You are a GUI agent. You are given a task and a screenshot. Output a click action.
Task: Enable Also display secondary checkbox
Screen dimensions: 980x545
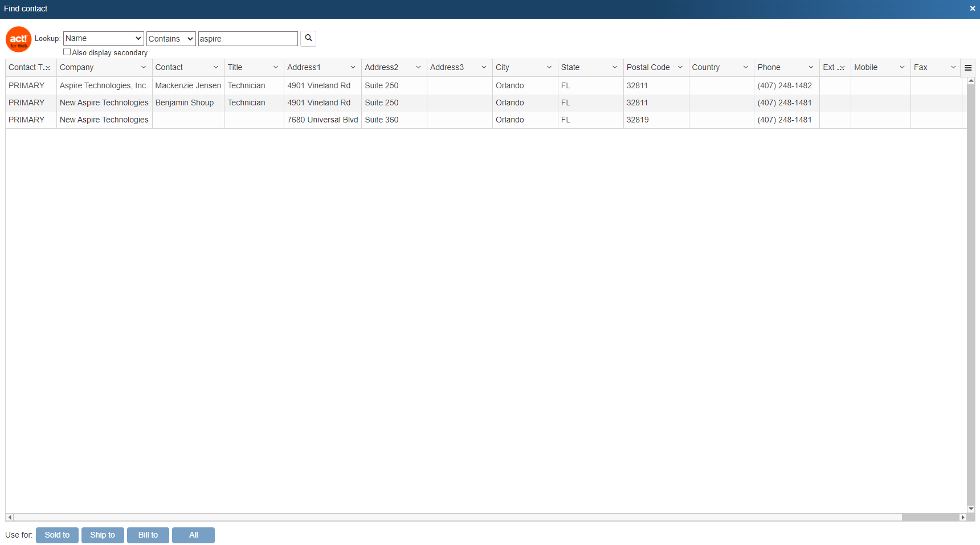(67, 52)
